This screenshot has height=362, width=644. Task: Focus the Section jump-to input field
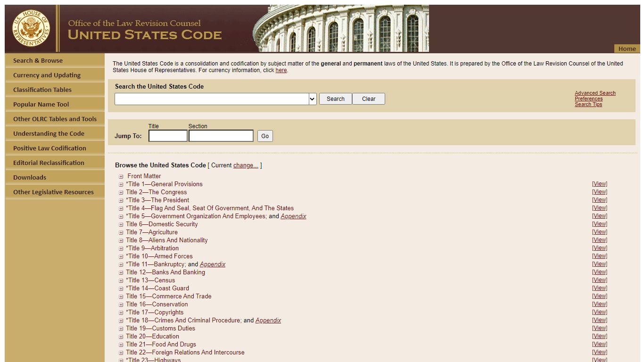tap(221, 136)
